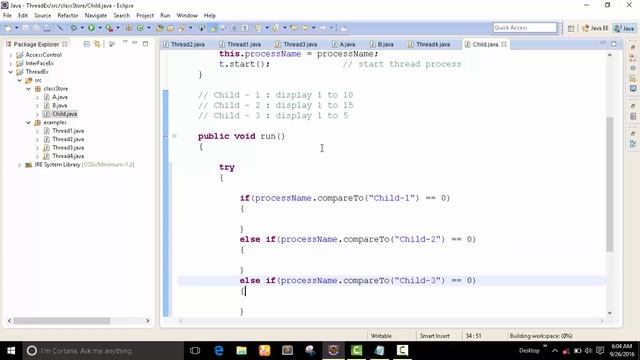
Task: Open the Refactor menu
Action: tap(68, 16)
